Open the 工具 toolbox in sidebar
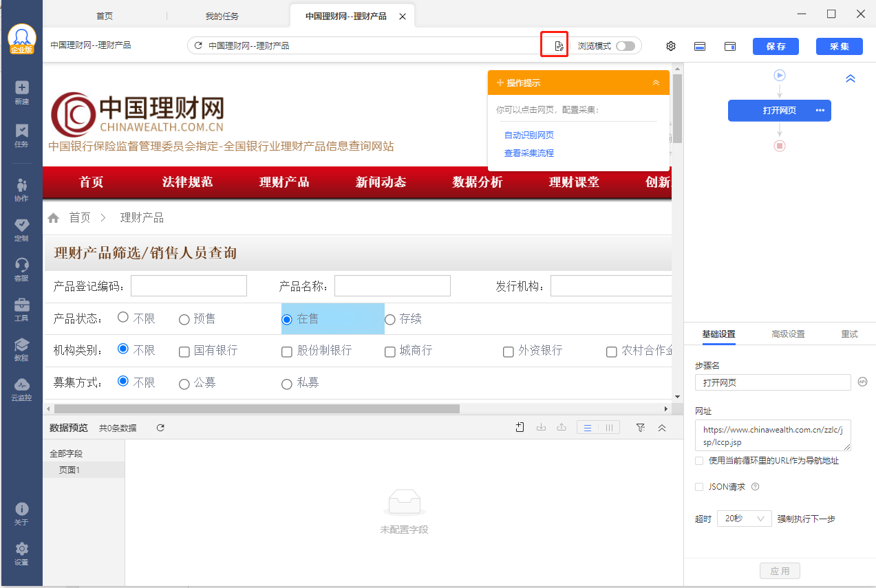This screenshot has width=876, height=588. click(x=21, y=309)
